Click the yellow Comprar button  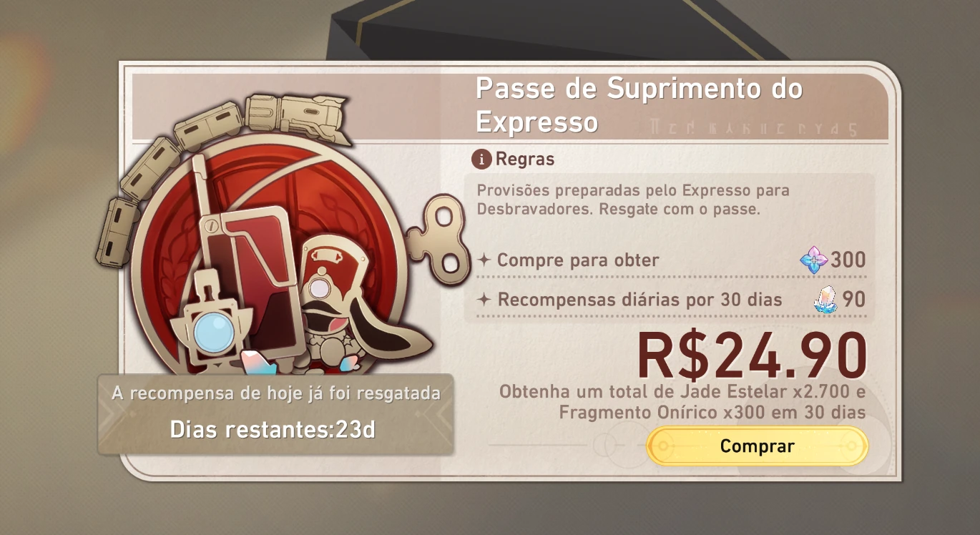coord(757,446)
